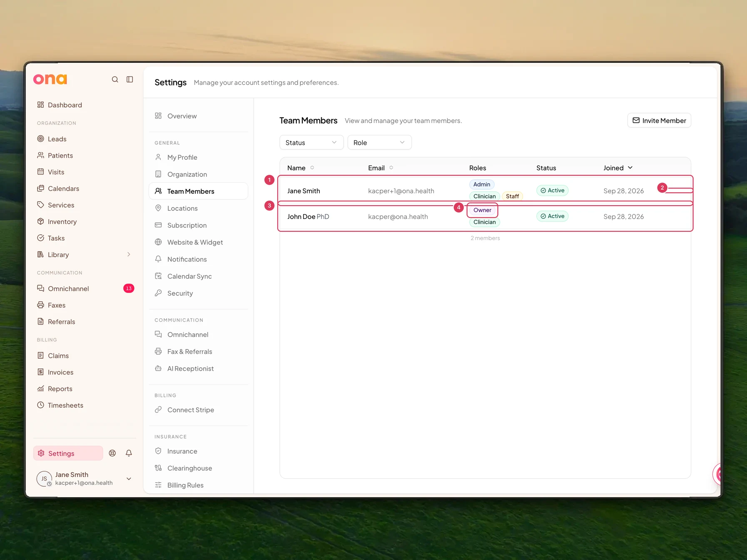Click the Inventory box icon

tap(40, 221)
